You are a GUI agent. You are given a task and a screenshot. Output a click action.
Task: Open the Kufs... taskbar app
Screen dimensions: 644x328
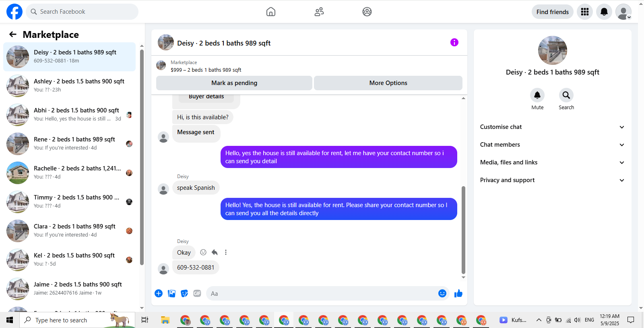click(x=513, y=320)
